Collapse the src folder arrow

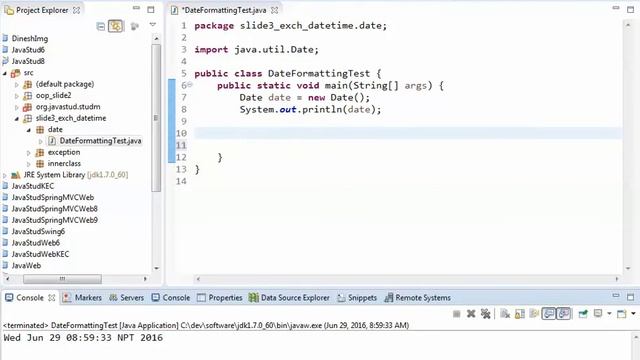tap(5, 73)
